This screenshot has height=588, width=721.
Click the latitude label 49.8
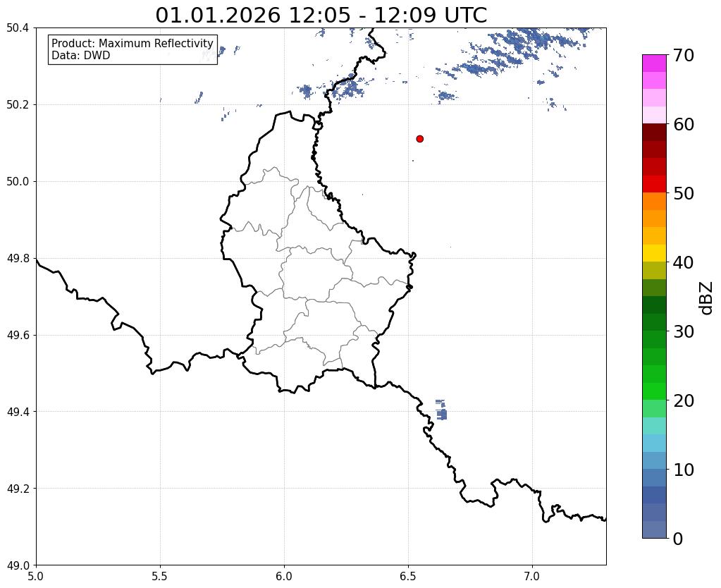tap(18, 259)
